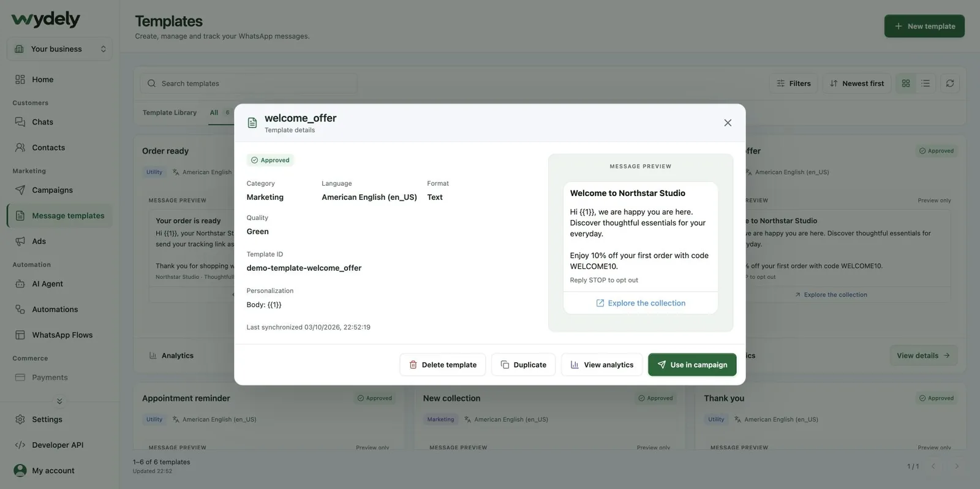This screenshot has width=980, height=489.
Task: Select the Template Library tab
Action: click(170, 113)
